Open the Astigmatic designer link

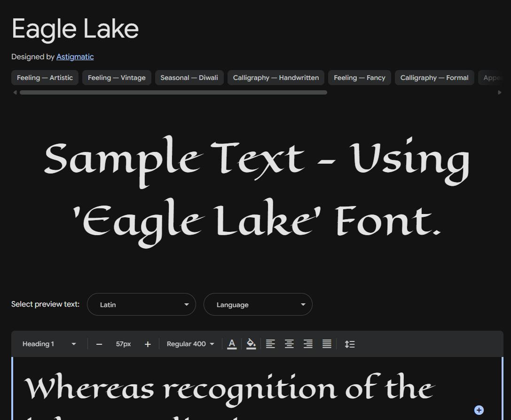[x=75, y=57]
